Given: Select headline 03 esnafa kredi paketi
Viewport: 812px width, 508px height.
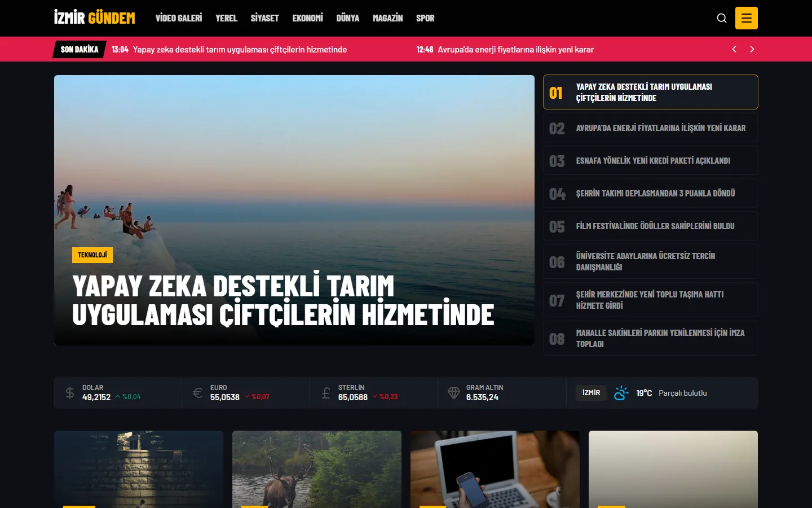Looking at the screenshot, I should (651, 161).
